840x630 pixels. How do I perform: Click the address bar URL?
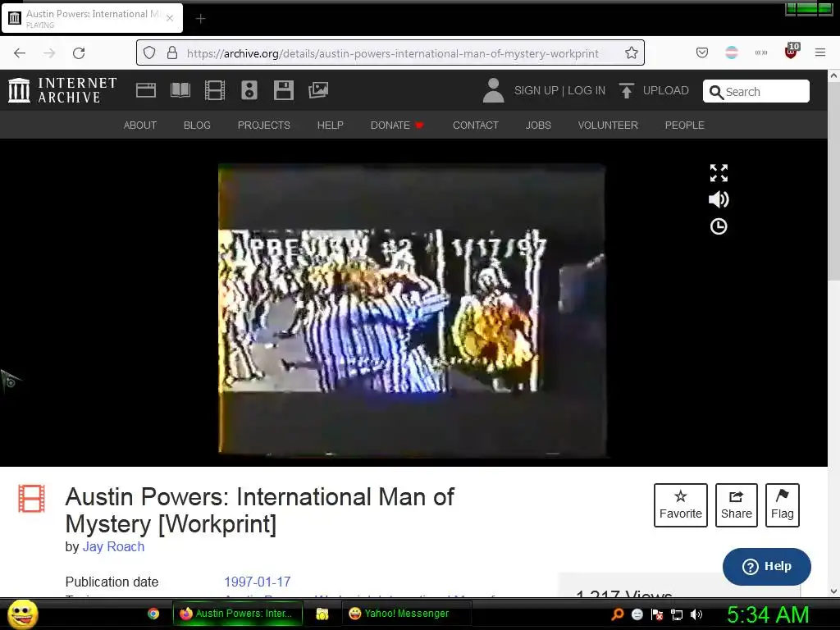click(x=393, y=53)
